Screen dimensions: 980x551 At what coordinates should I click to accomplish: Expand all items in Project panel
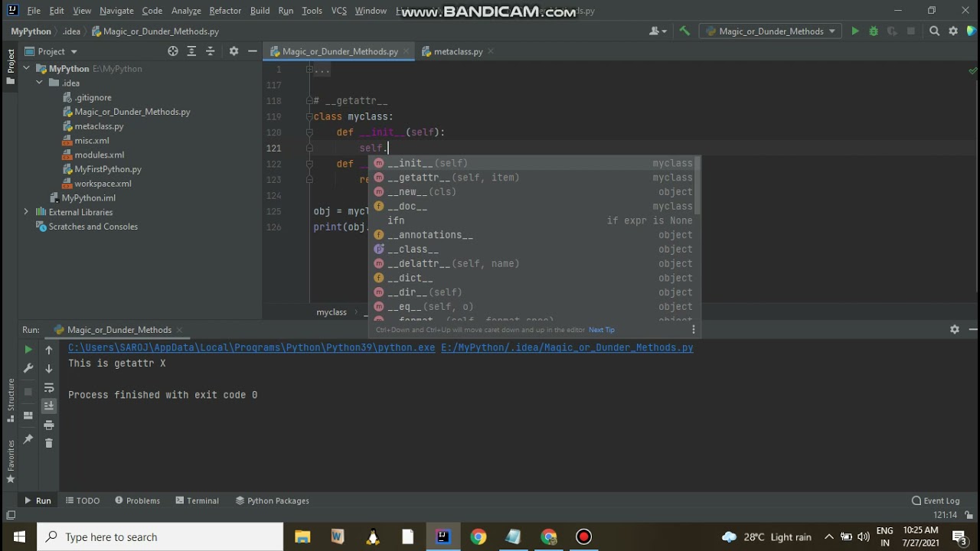[x=191, y=51]
